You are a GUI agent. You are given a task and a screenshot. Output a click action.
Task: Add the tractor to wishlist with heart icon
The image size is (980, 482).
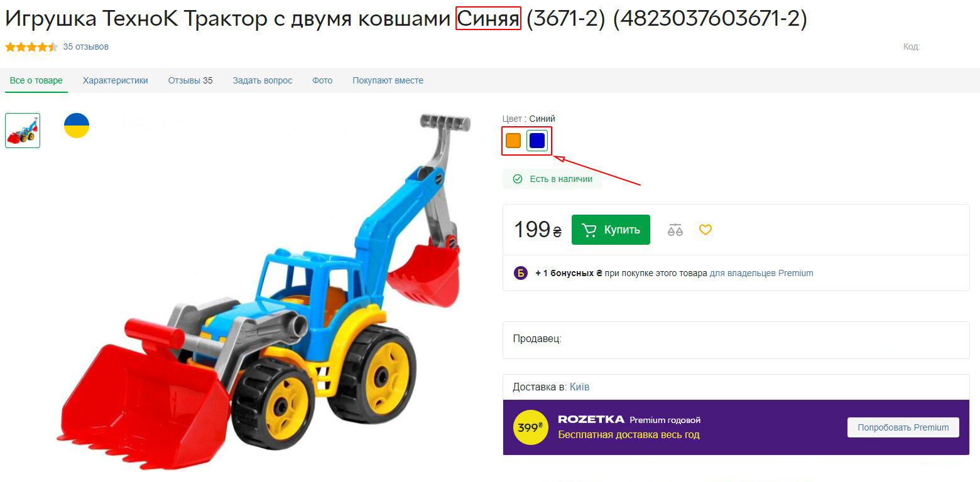pyautogui.click(x=705, y=230)
